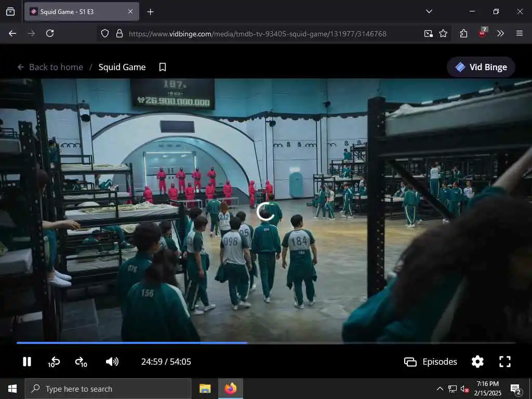
Task: Open network status tray icon
Action: click(x=453, y=389)
